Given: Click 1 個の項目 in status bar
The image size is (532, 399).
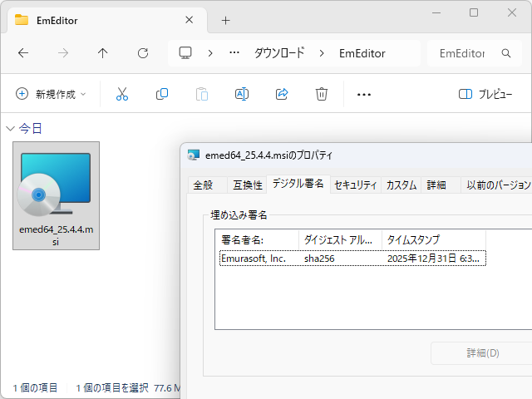Looking at the screenshot, I should click(35, 387).
